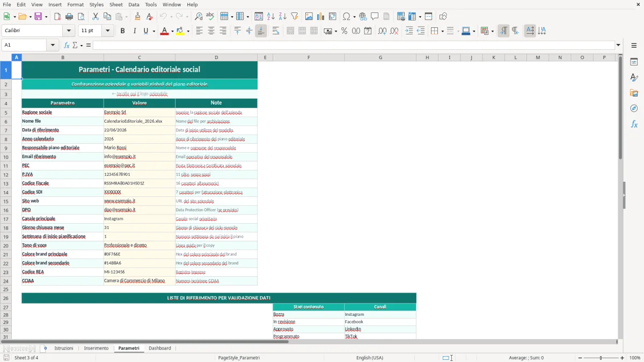
Task: Open the Tools menu
Action: [151, 4]
